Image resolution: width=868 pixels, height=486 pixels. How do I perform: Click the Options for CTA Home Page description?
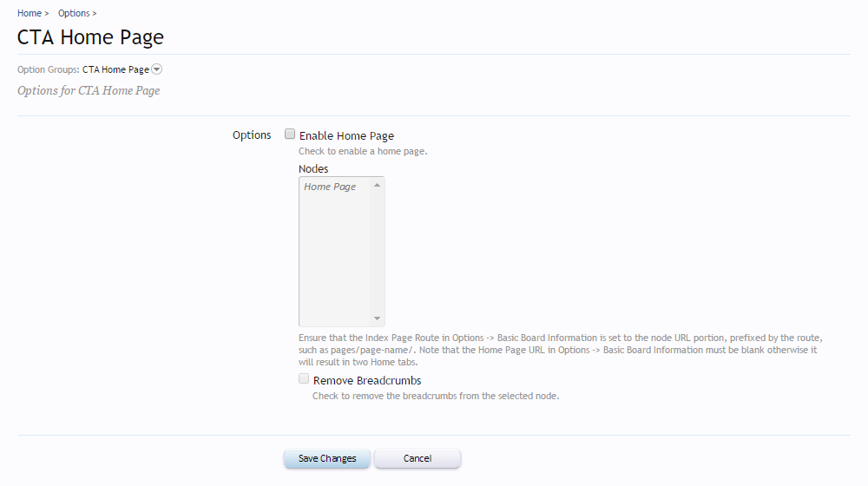click(x=89, y=91)
